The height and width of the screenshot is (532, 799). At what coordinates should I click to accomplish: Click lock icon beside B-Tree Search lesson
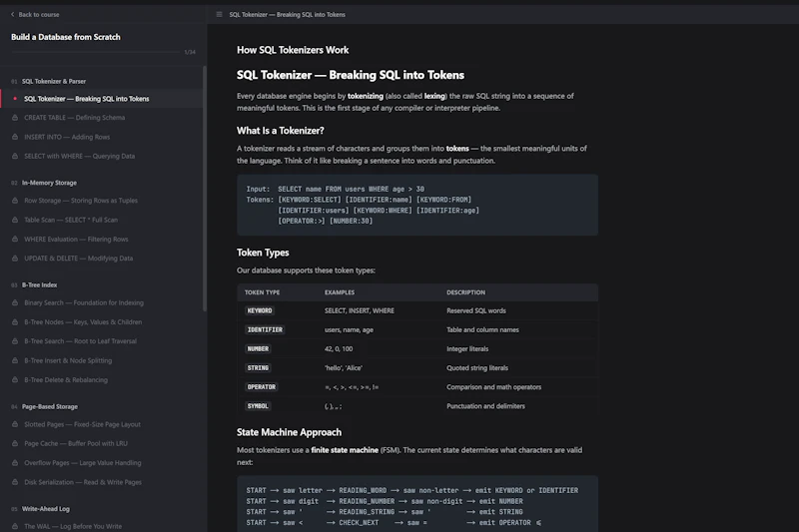pos(15,341)
